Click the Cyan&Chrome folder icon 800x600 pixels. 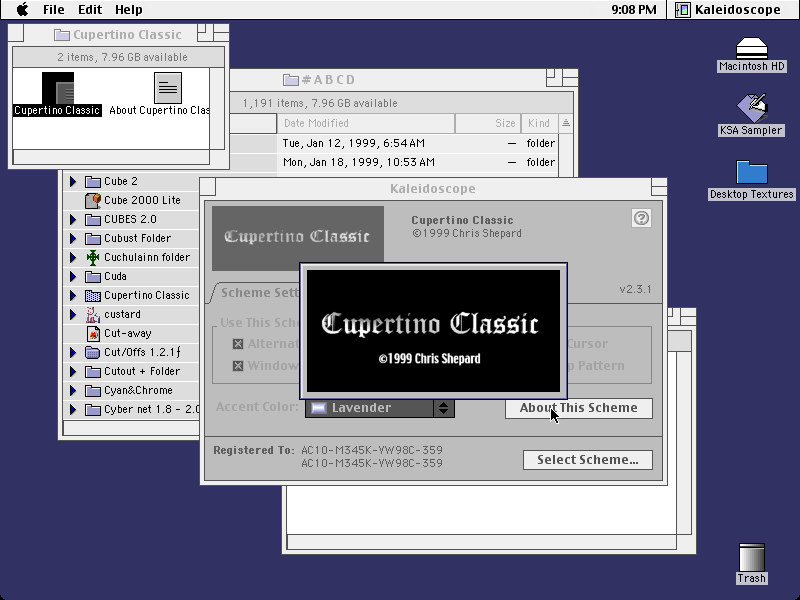pyautogui.click(x=93, y=391)
